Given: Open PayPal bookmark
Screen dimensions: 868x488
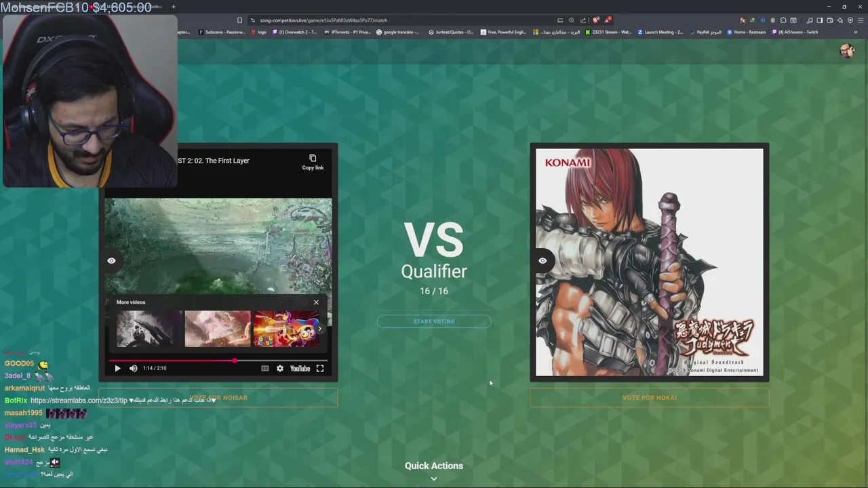Looking at the screenshot, I should click(x=705, y=32).
